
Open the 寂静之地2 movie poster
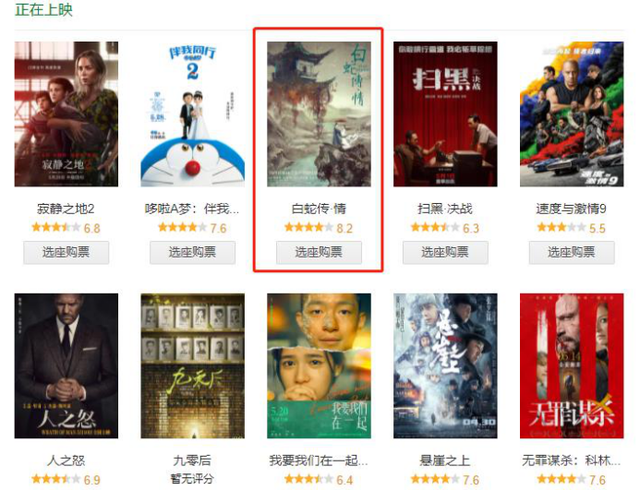[x=66, y=114]
